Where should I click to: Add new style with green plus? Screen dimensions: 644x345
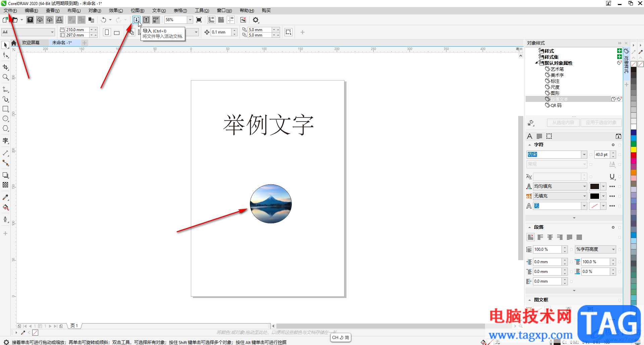click(620, 51)
